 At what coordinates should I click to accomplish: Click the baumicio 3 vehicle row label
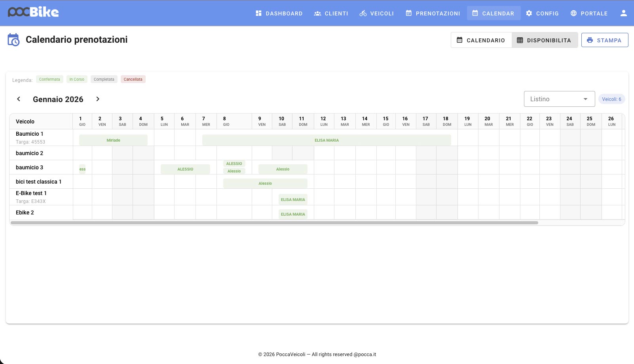[30, 167]
